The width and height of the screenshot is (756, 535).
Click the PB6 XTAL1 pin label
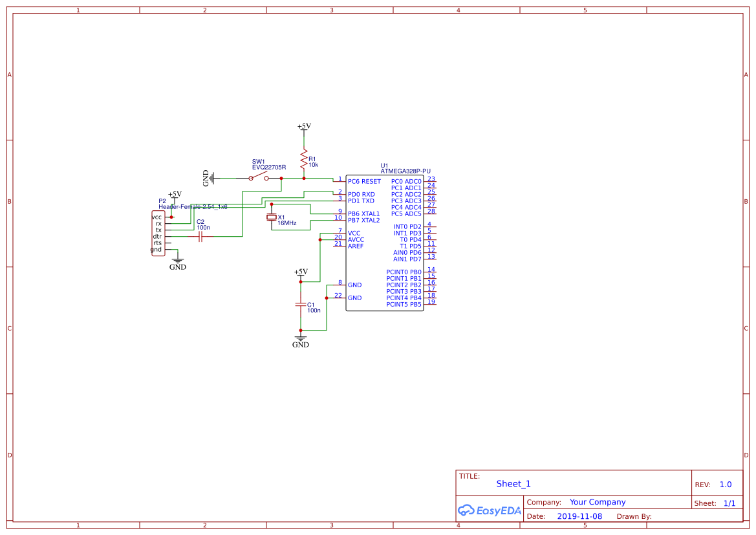pyautogui.click(x=363, y=213)
